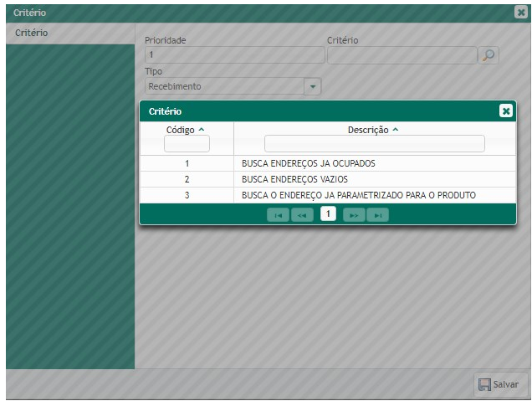This screenshot has height=401, width=532.
Task: Click code 1 cell in the table
Action: click(187, 163)
